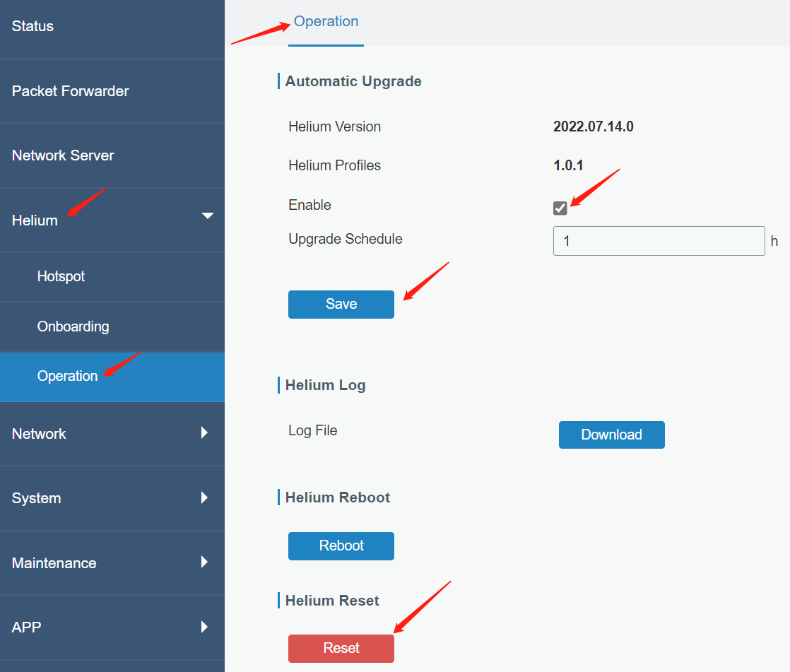The height and width of the screenshot is (672, 790).
Task: Expand the Maintenance menu arrow
Action: [204, 562]
